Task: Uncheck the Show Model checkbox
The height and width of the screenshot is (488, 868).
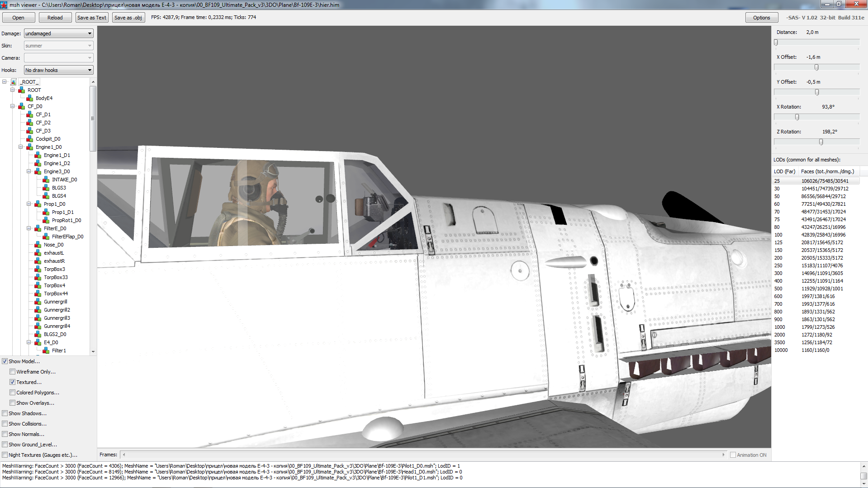Action: (5, 361)
